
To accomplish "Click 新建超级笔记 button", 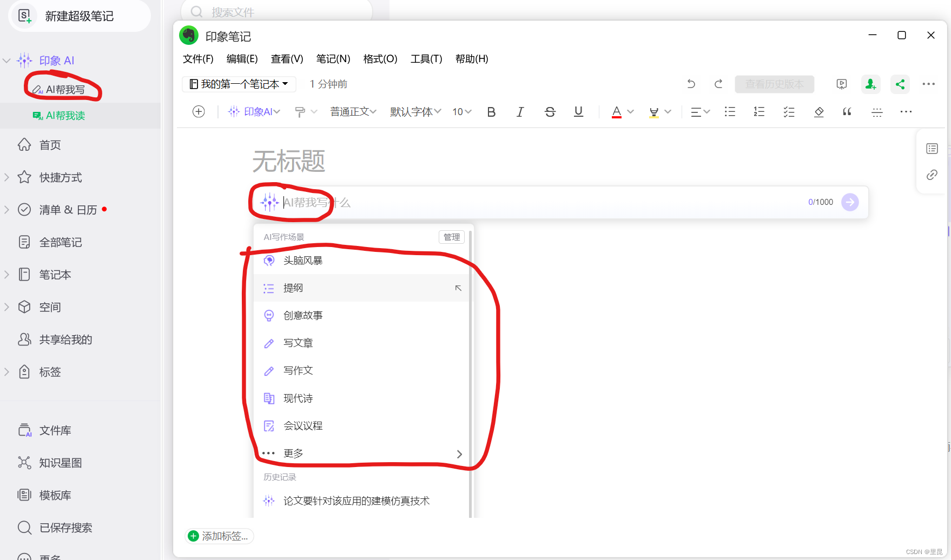I will tap(79, 16).
